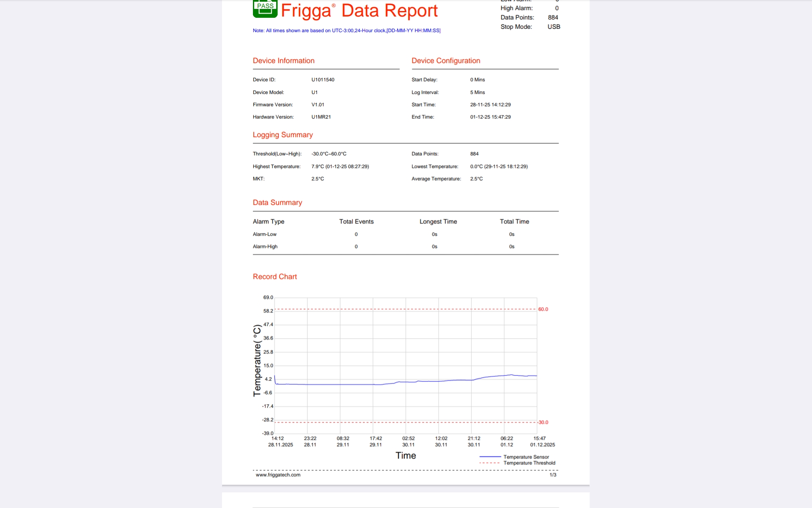Click the Temperature Sensor legend entry

point(526,457)
